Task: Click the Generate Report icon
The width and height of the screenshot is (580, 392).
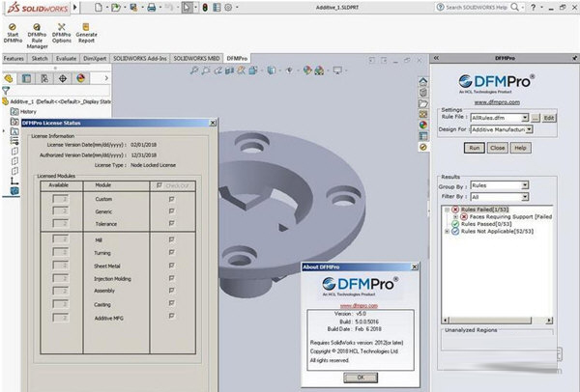Action: (x=87, y=29)
